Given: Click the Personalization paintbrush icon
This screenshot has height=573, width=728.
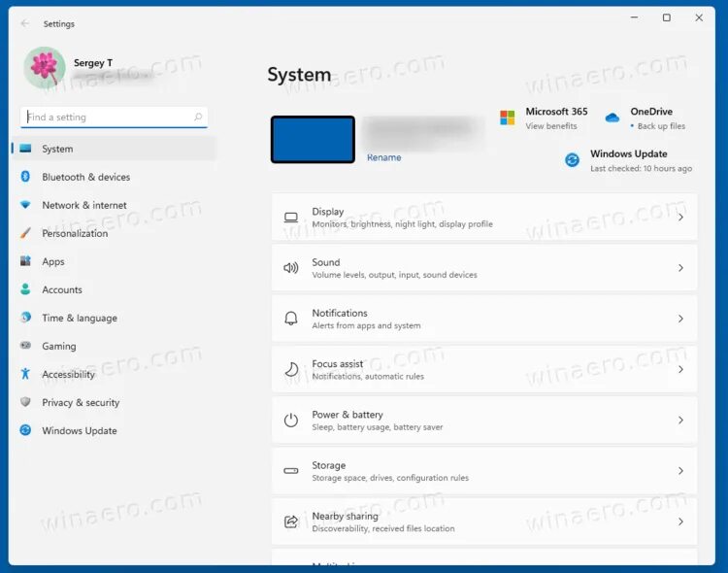Looking at the screenshot, I should pyautogui.click(x=25, y=233).
